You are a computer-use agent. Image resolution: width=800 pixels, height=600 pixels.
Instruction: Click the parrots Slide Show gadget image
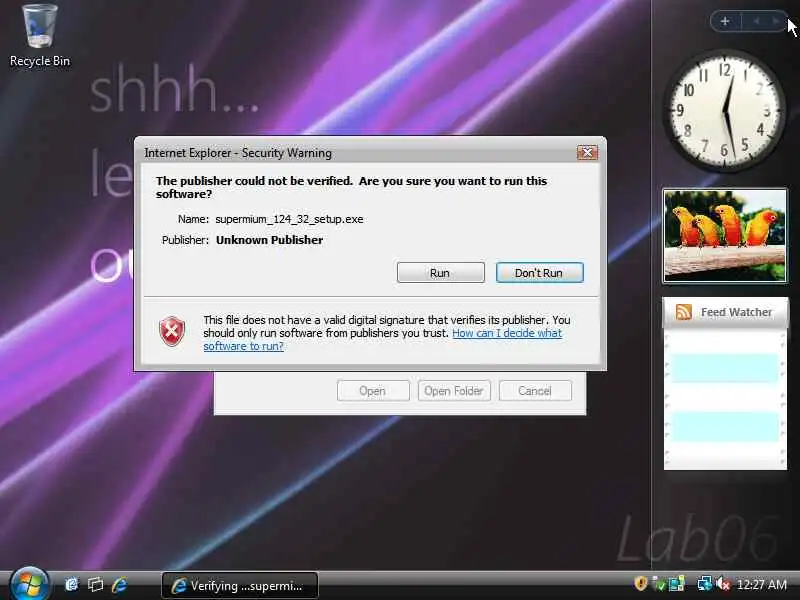point(725,235)
